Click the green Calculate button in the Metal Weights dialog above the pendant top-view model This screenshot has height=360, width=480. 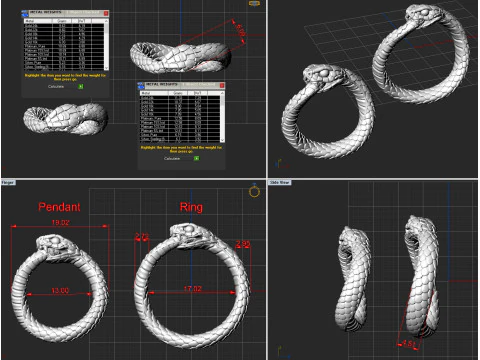pyautogui.click(x=81, y=86)
